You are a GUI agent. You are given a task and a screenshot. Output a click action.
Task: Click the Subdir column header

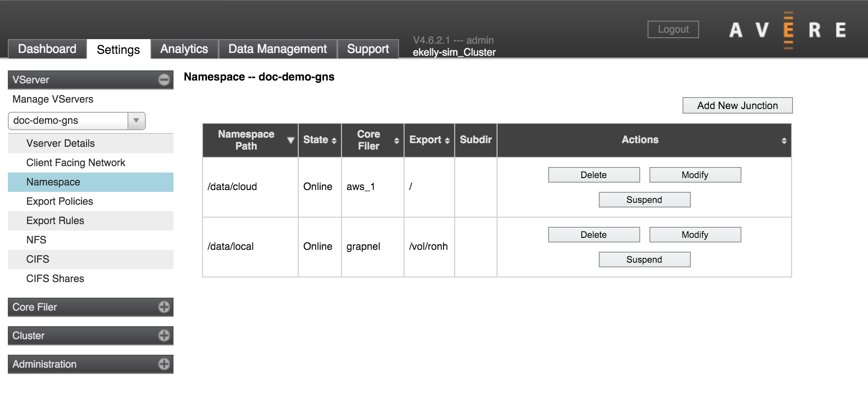pos(476,140)
